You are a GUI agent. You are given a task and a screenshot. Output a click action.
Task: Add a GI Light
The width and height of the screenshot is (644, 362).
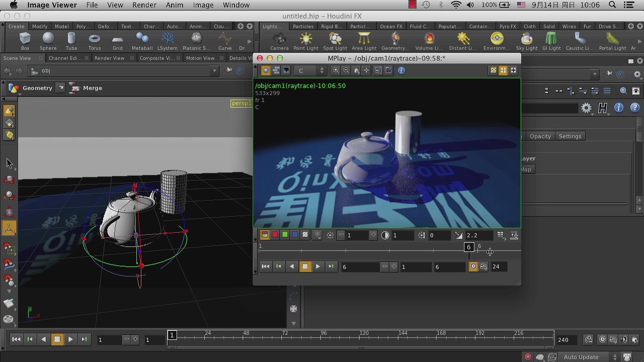551,41
